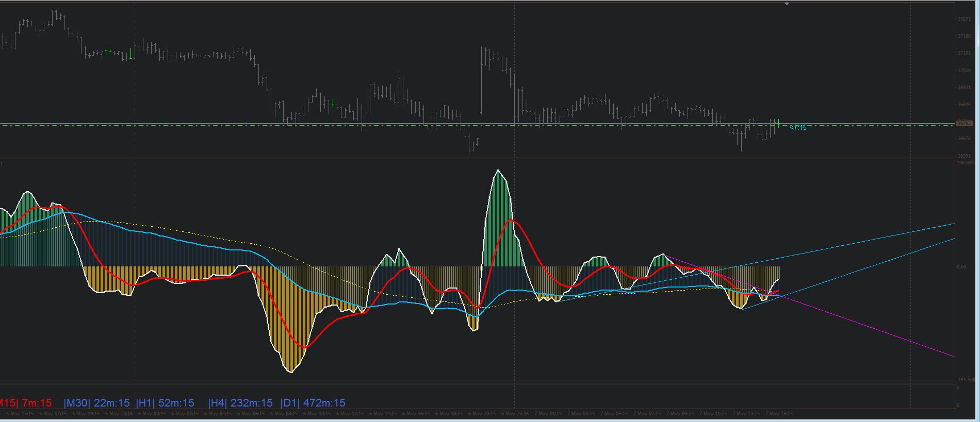Click time axis label 6 May 00:15

click(x=152, y=414)
